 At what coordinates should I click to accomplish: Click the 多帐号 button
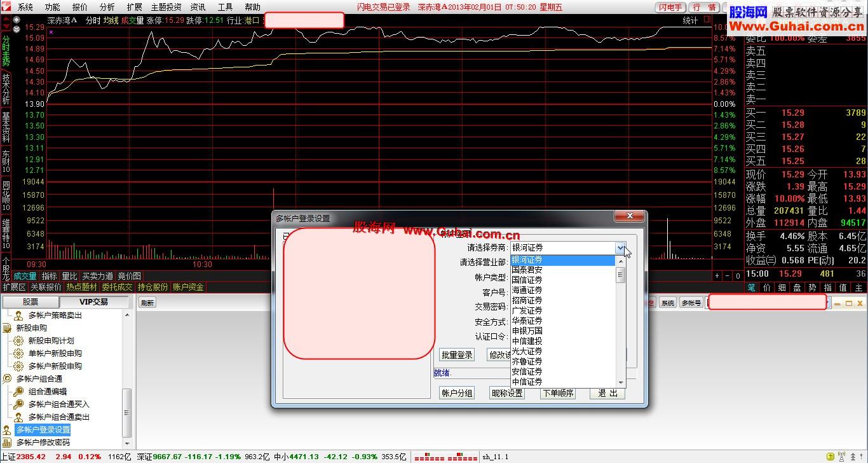[x=691, y=303]
